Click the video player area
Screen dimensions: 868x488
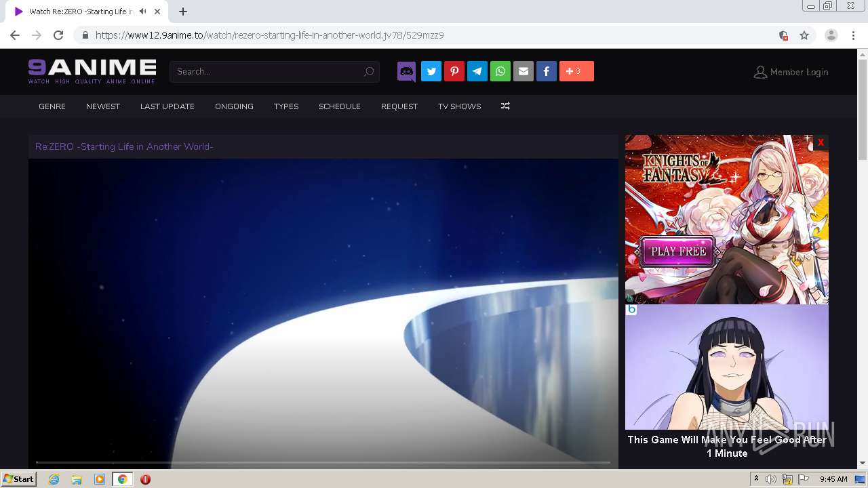coord(323,313)
